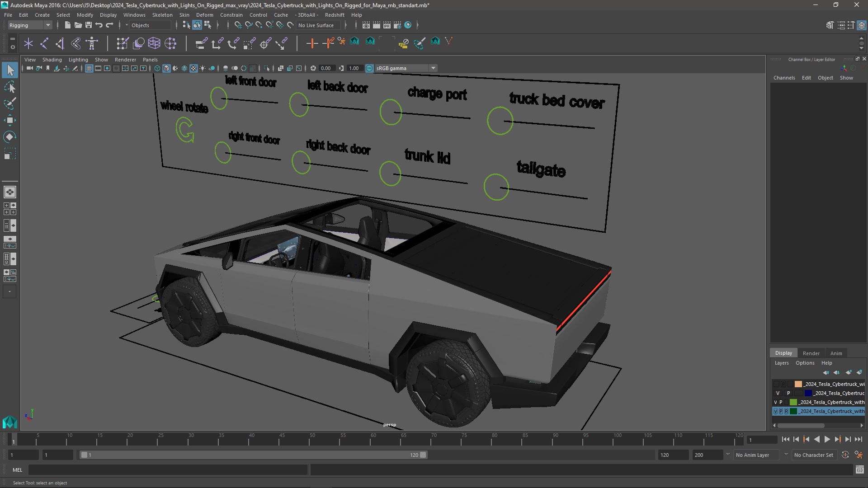
Task: Toggle V visibility of navy blue layer
Action: [778, 393]
